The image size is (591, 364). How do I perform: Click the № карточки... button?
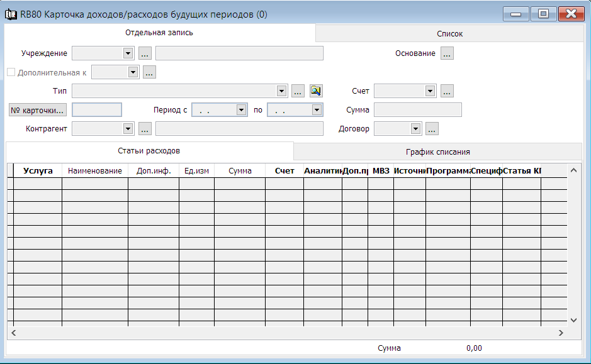[x=37, y=110]
